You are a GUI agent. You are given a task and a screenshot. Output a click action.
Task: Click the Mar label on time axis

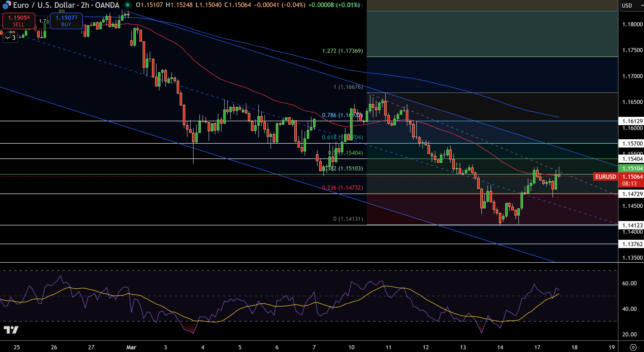(131, 347)
